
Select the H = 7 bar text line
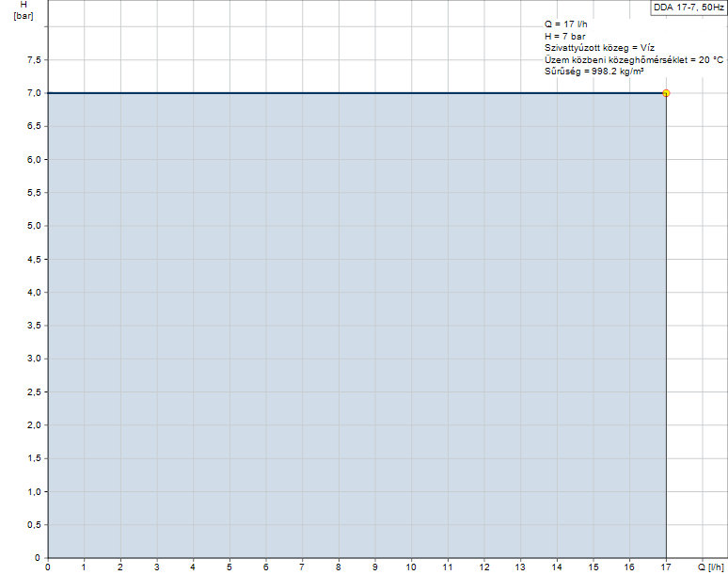click(x=564, y=37)
